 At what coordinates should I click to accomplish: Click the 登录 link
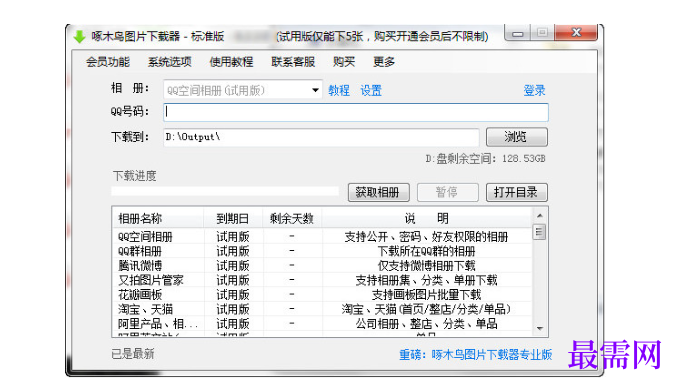point(534,90)
